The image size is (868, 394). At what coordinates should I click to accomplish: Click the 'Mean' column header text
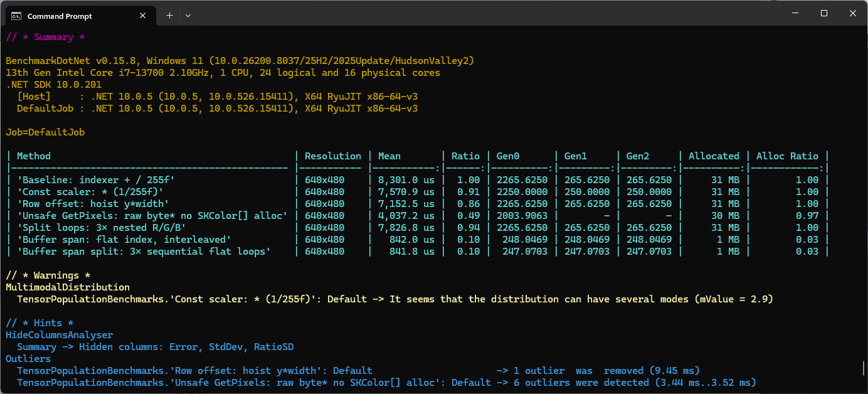tap(389, 156)
